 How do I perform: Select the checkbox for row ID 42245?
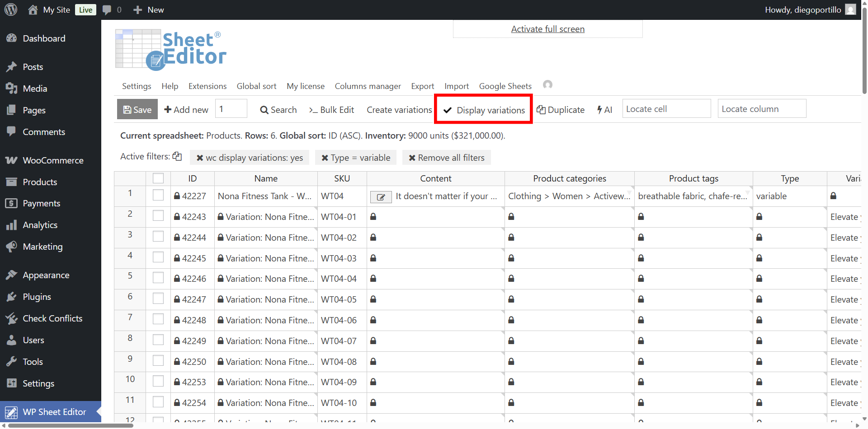tap(158, 257)
